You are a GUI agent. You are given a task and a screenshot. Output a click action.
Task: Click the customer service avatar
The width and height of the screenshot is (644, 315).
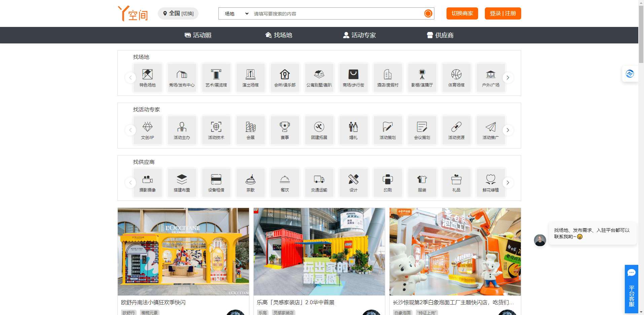[540, 240]
